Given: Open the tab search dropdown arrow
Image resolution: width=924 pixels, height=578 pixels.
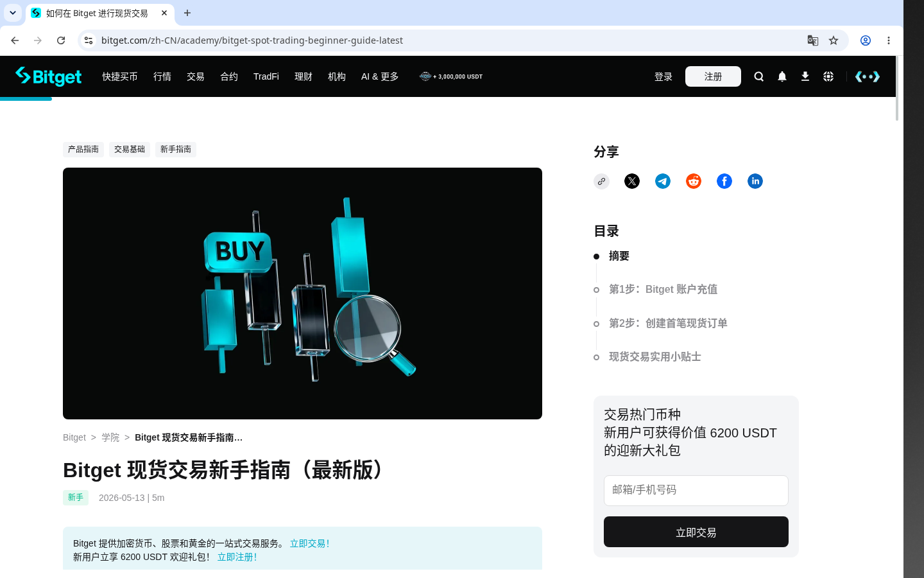Looking at the screenshot, I should coord(13,13).
